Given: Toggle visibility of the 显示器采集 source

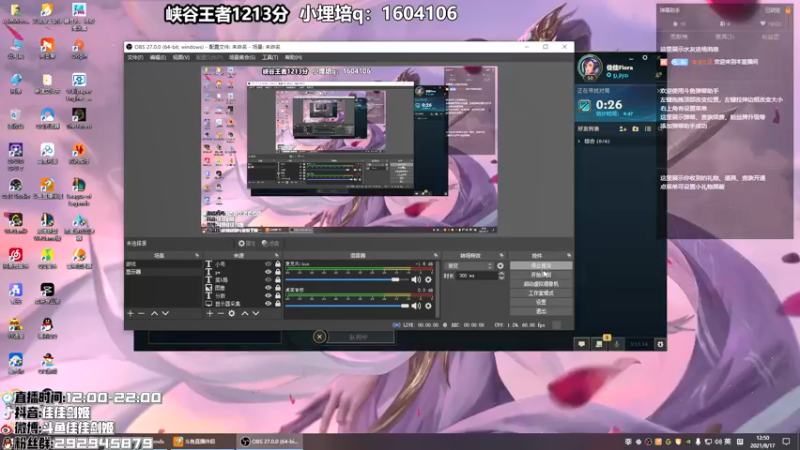Looking at the screenshot, I should point(268,304).
